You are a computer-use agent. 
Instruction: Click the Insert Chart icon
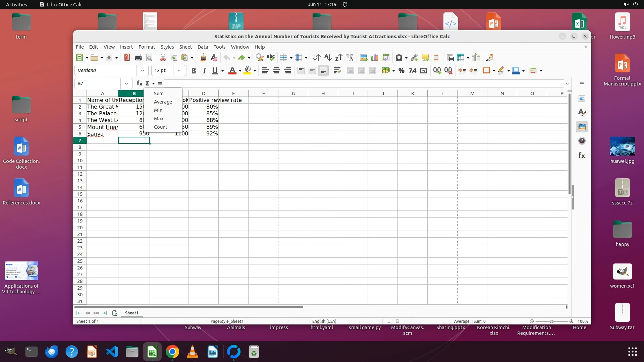point(375,58)
